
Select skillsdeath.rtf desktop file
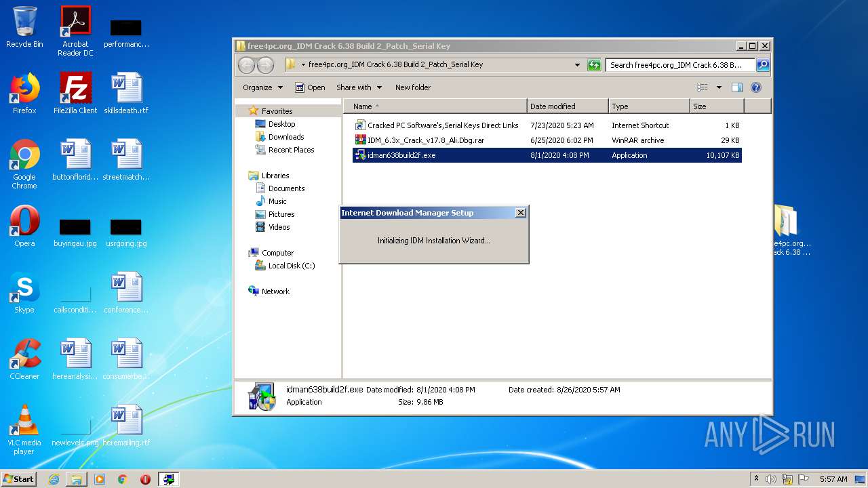(126, 94)
